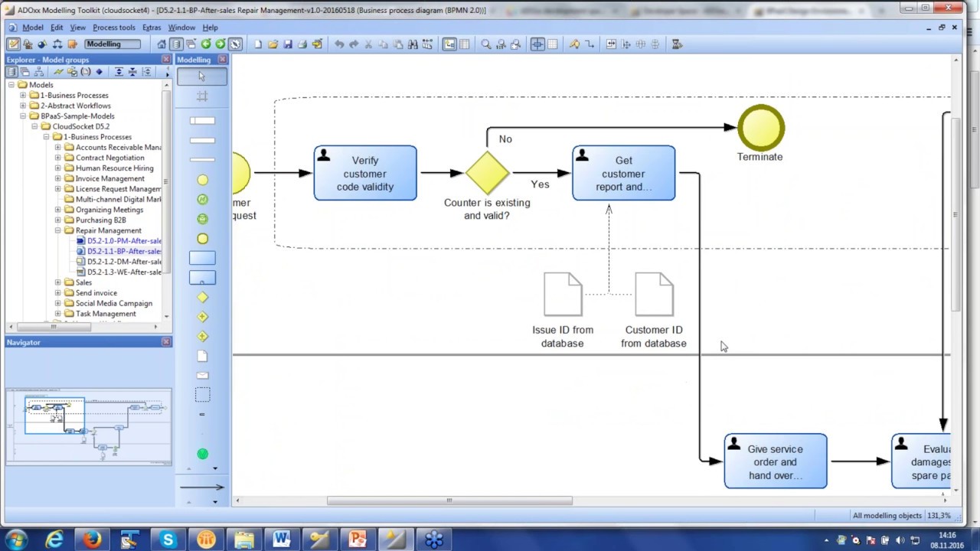Expand 1-Business Processes under Models
The height and width of the screenshot is (551, 980).
[x=23, y=96]
